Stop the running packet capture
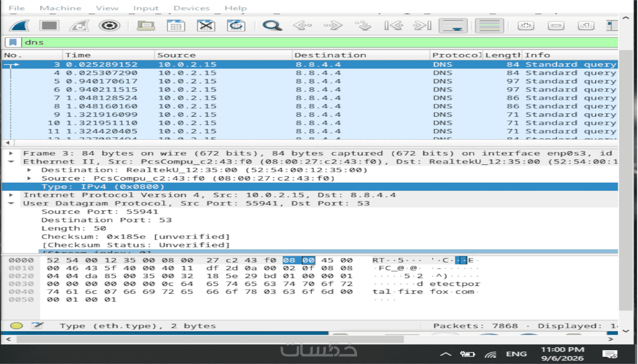 coord(49,26)
